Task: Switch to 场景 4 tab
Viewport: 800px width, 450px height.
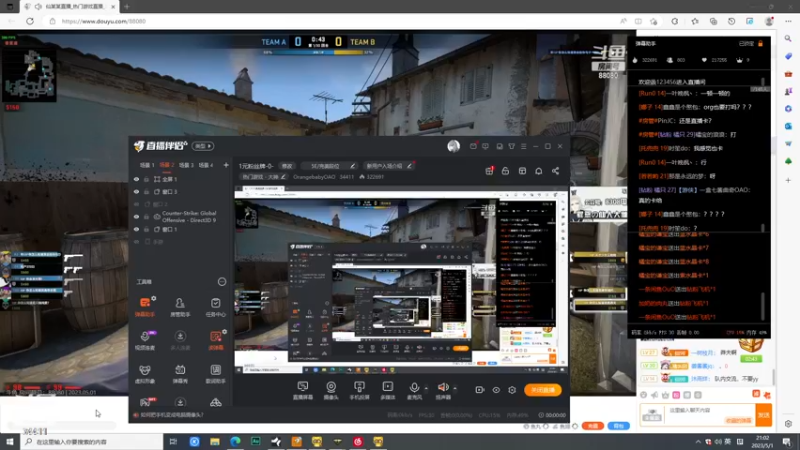Action: (206, 165)
